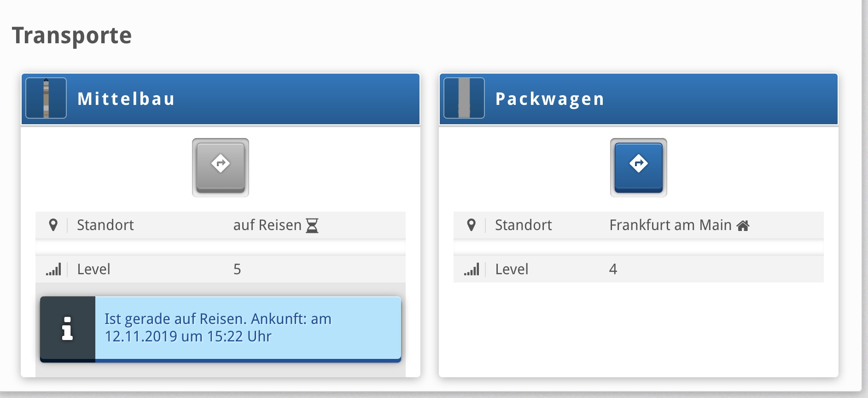Screen dimensions: 868x398
Task: Click the arrival notice message about 12.11.2019
Action: [x=218, y=328]
